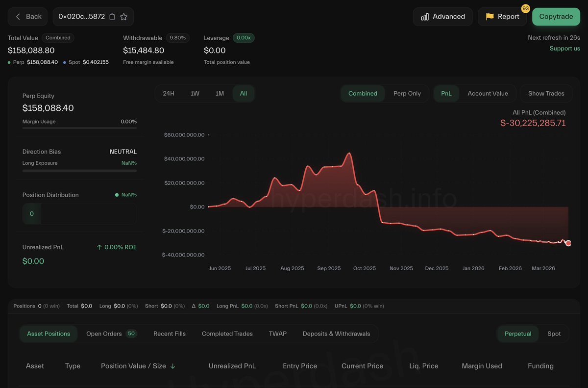This screenshot has height=388, width=588.
Task: Switch to Deposits & Withdrawals tab
Action: (336, 334)
